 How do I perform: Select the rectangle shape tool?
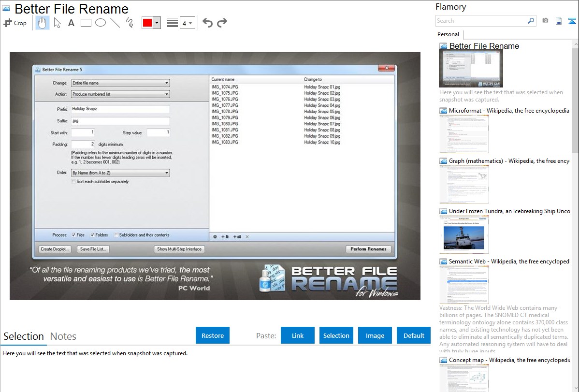coord(86,23)
